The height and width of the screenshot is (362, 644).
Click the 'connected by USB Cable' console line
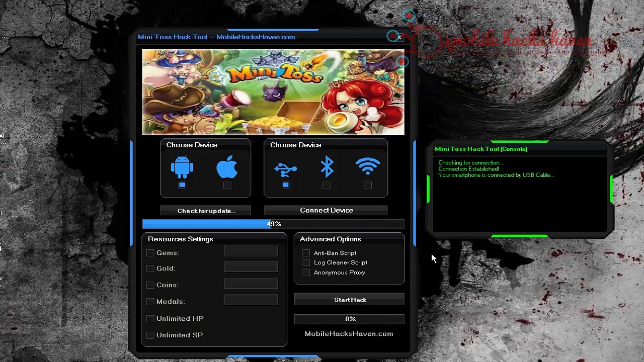tap(496, 175)
